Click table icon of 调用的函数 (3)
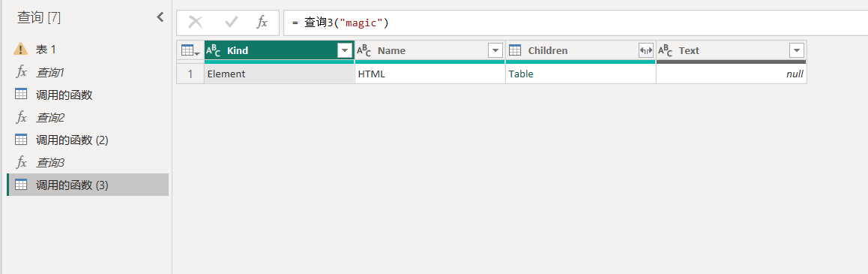Screen dimensions: 868x274 [x=21, y=185]
